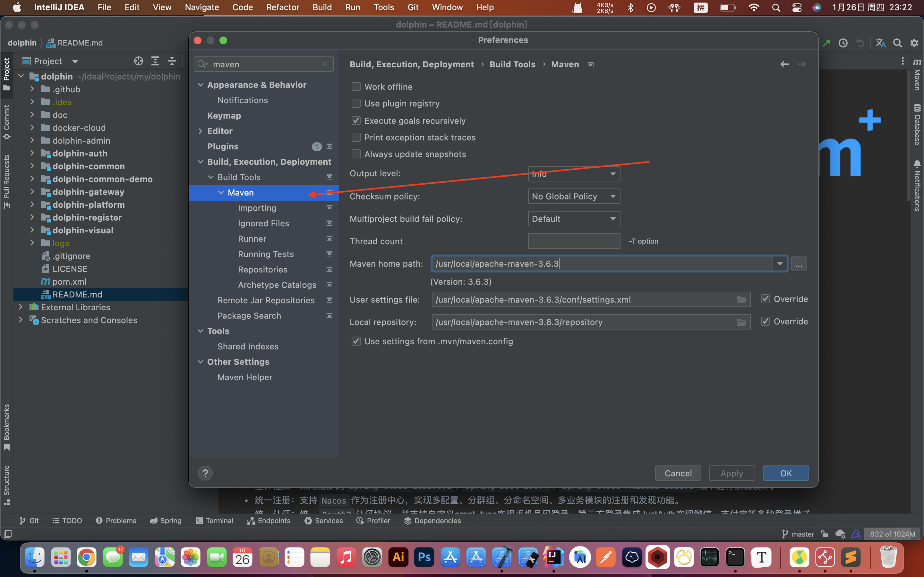This screenshot has height=577, width=924.
Task: Click the Cancel button
Action: pos(678,473)
